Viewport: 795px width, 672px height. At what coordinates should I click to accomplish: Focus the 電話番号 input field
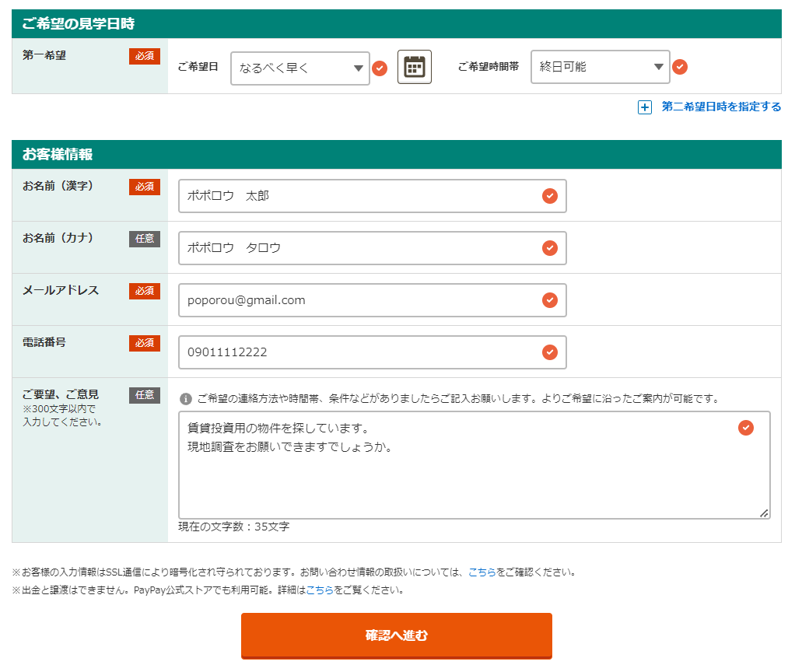(358, 352)
